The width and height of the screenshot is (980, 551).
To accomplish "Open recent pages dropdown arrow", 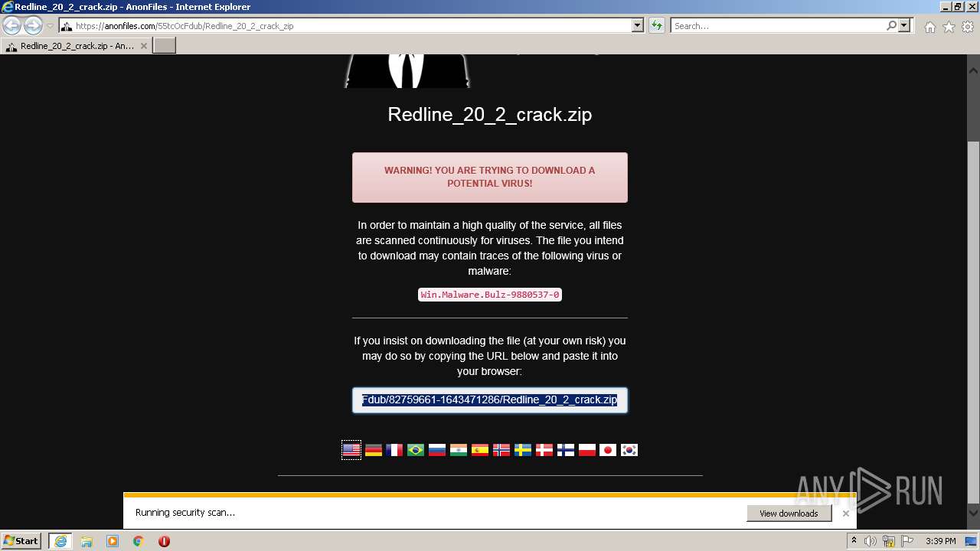I will 50,26.
